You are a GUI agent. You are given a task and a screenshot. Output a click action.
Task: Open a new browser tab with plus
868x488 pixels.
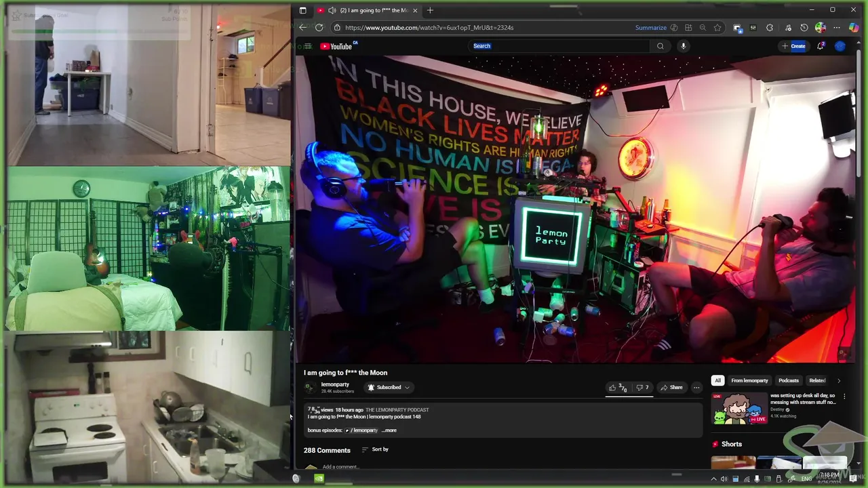pyautogui.click(x=430, y=10)
